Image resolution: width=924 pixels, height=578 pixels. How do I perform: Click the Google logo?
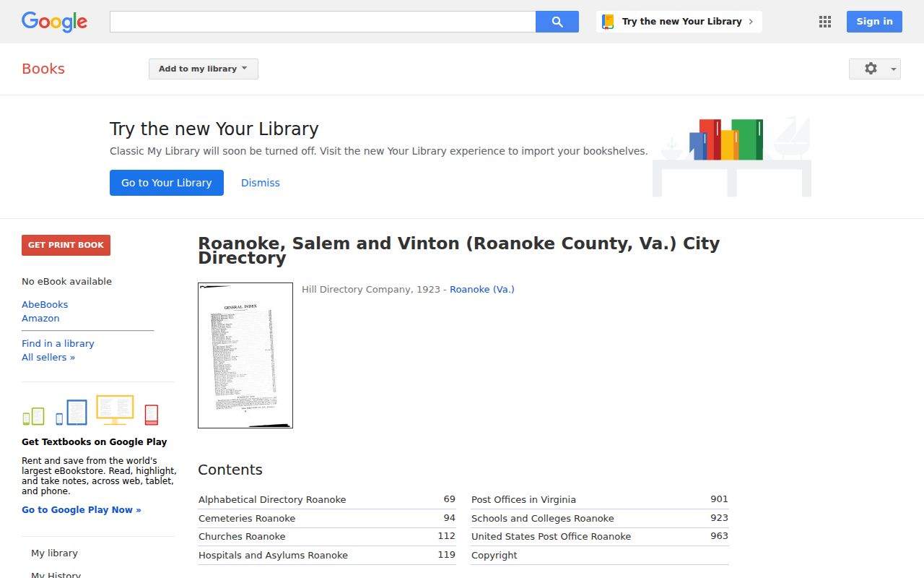[54, 22]
